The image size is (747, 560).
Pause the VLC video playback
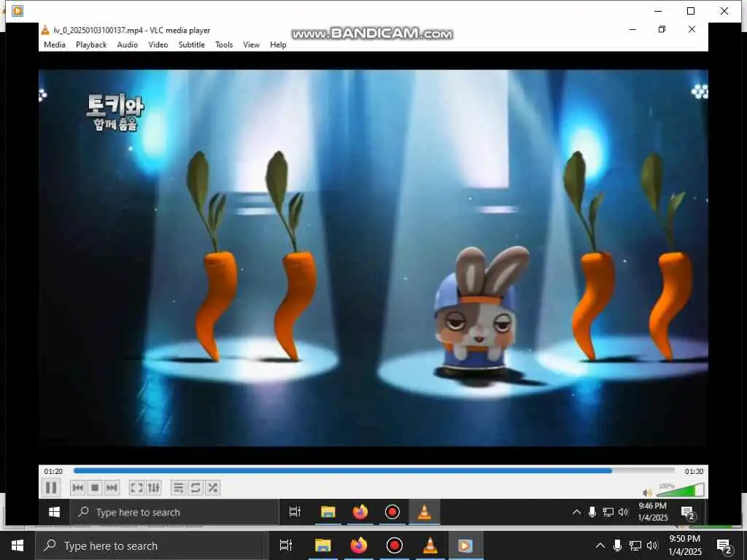pos(51,488)
